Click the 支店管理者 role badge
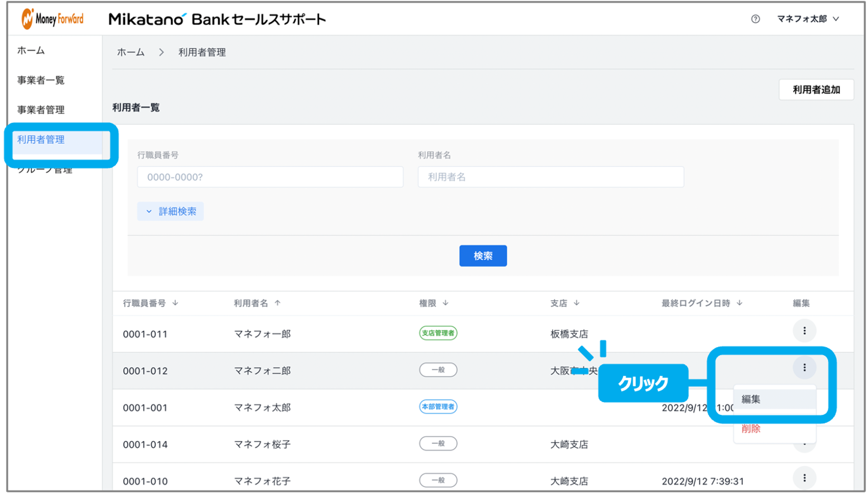The image size is (868, 496). pos(438,333)
